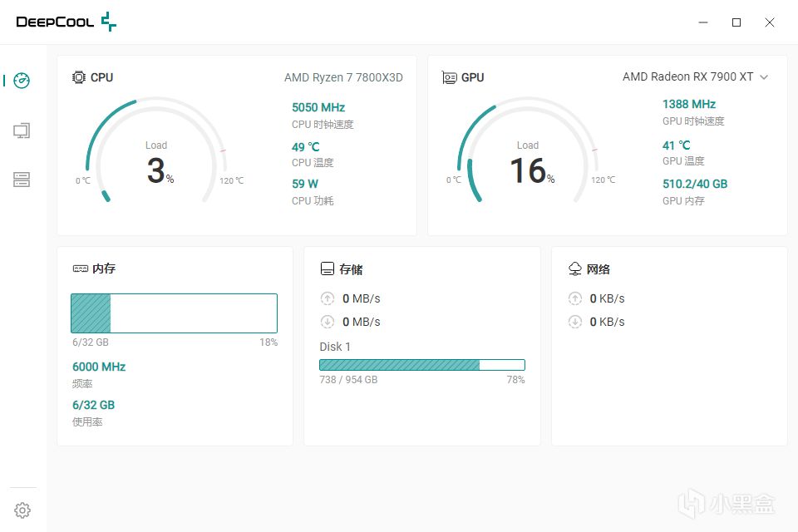Select AMD Radeon RX 7900 XT label
The height and width of the screenshot is (532, 798).
click(x=687, y=76)
